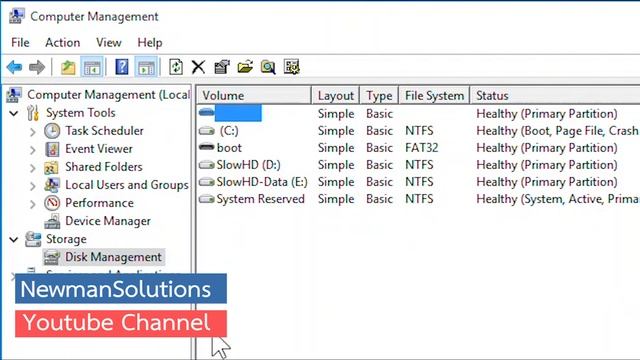
Task: Click the Storage node icon
Action: pos(33,239)
